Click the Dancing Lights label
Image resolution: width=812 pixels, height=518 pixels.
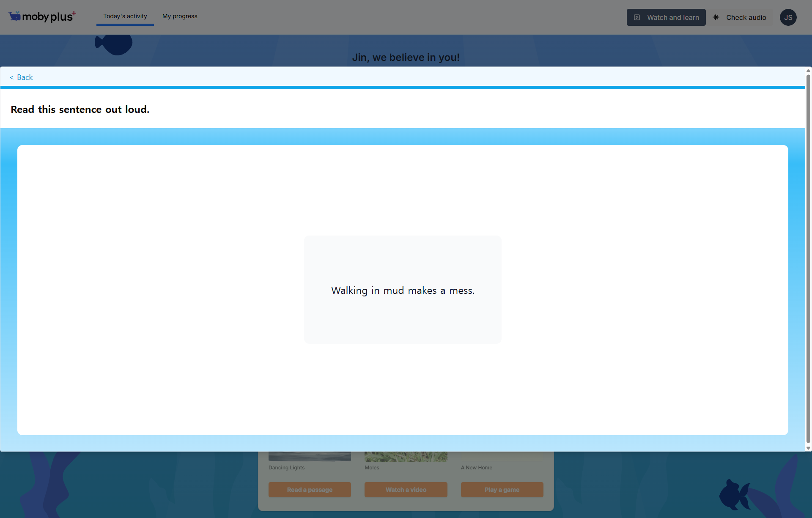point(286,468)
